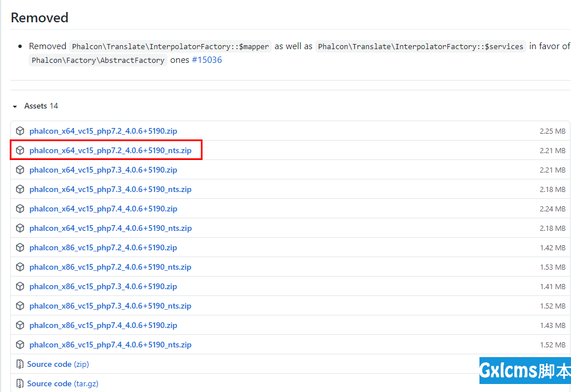Download phalcon_x64_vc15_php7.2_4.0.6+5190.zip

click(x=104, y=131)
